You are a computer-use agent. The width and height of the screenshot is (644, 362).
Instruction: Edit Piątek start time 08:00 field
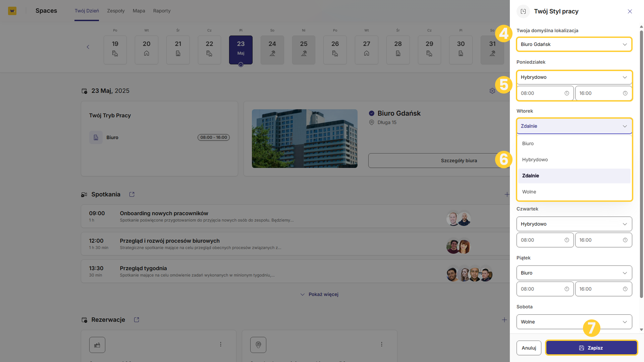coord(545,289)
